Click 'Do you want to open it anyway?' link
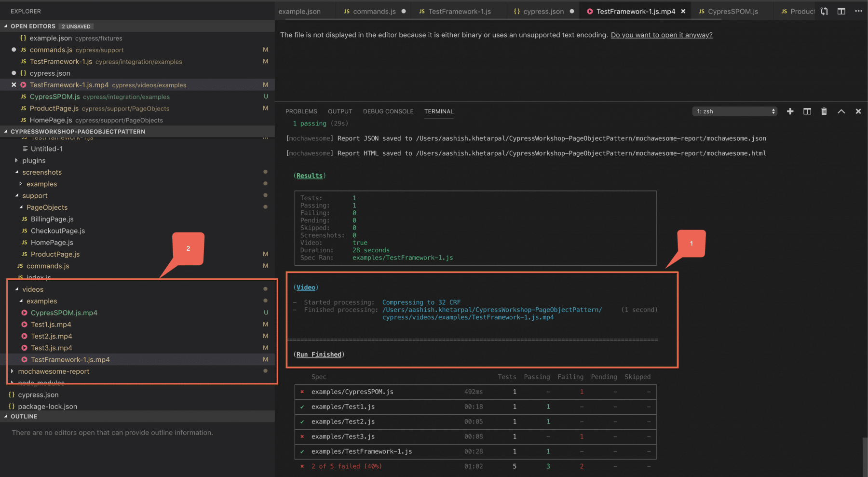Image resolution: width=868 pixels, height=477 pixels. point(662,35)
